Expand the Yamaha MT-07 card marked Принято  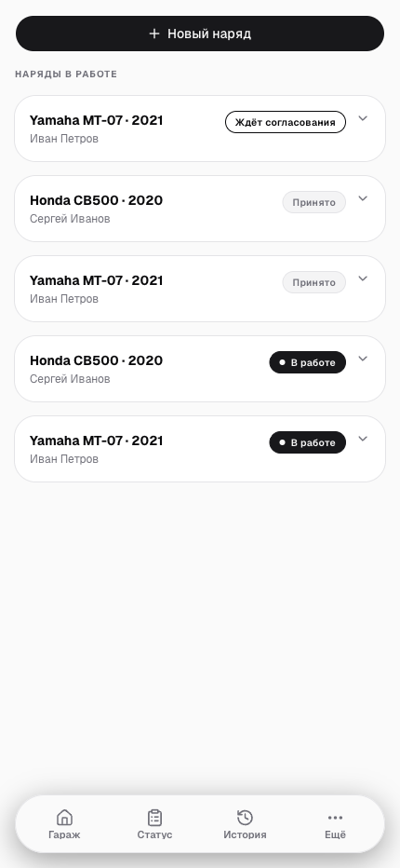click(363, 278)
